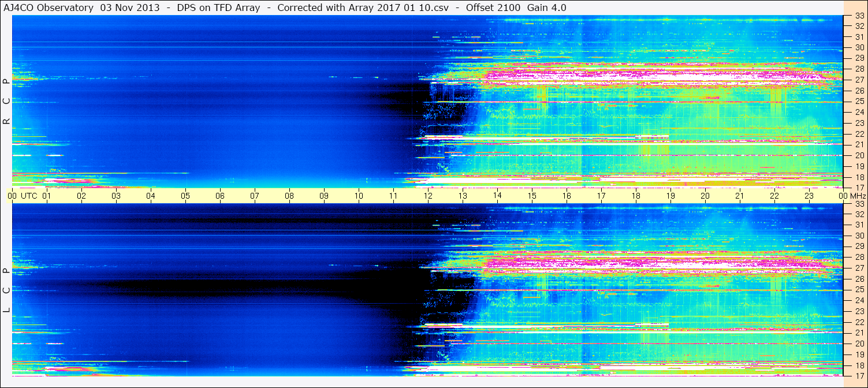Click the 33 MHz label in RCP panel
This screenshot has width=868, height=388.
point(859,16)
